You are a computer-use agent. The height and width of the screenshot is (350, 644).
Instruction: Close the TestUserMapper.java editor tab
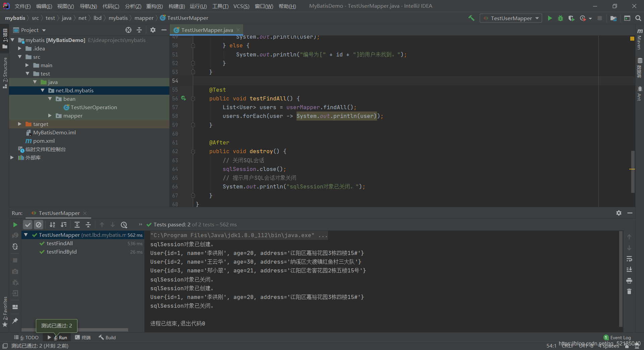[x=238, y=30]
